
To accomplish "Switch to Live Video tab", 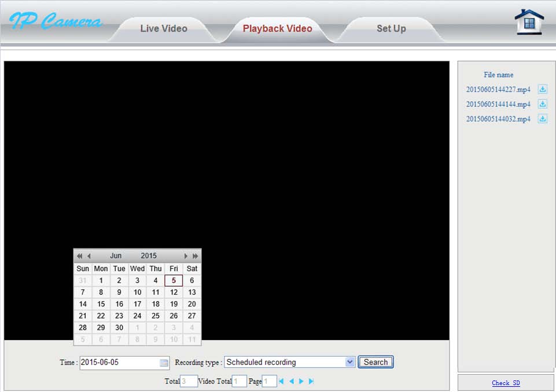I will [x=164, y=28].
